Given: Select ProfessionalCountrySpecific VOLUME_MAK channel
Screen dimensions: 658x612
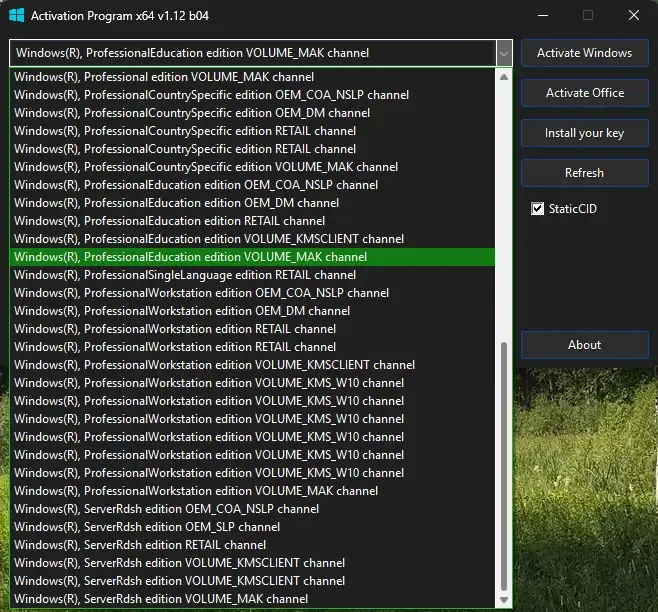Looking at the screenshot, I should (252, 167).
